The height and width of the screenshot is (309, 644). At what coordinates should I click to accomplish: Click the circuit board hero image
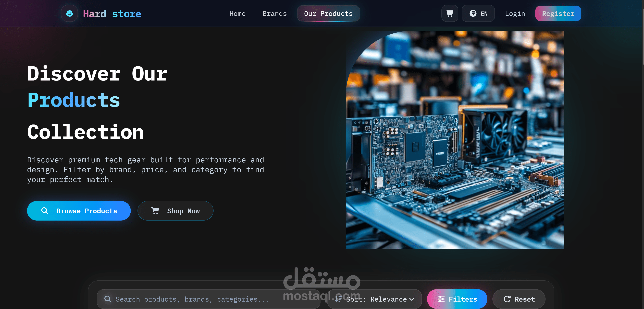(454, 140)
